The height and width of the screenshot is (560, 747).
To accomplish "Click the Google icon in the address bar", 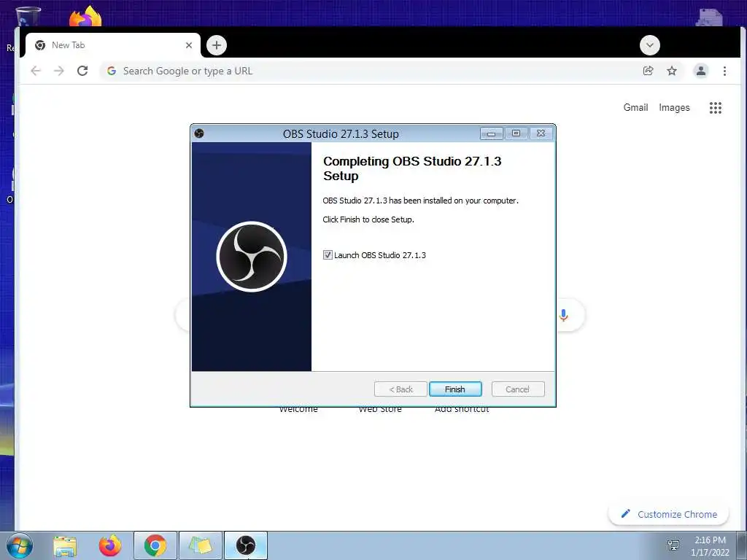I will (x=112, y=71).
